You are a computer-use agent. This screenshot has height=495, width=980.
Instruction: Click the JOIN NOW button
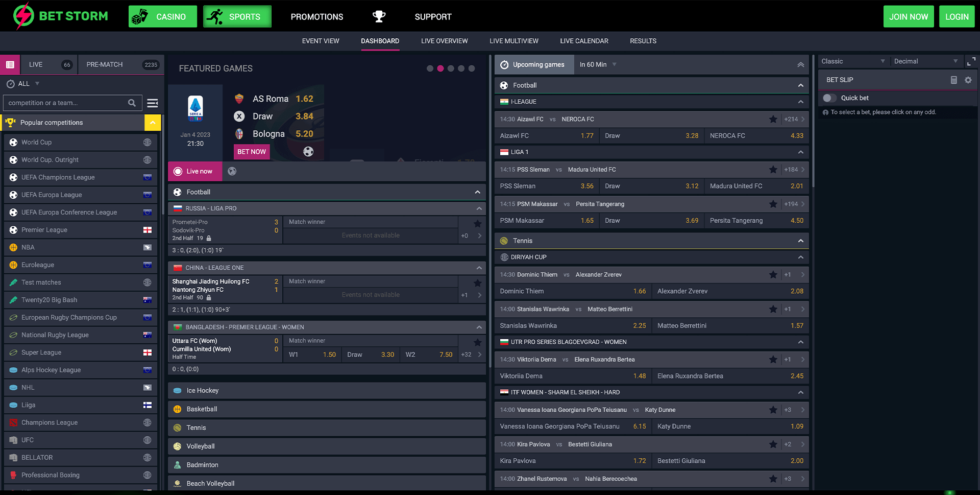(x=909, y=17)
